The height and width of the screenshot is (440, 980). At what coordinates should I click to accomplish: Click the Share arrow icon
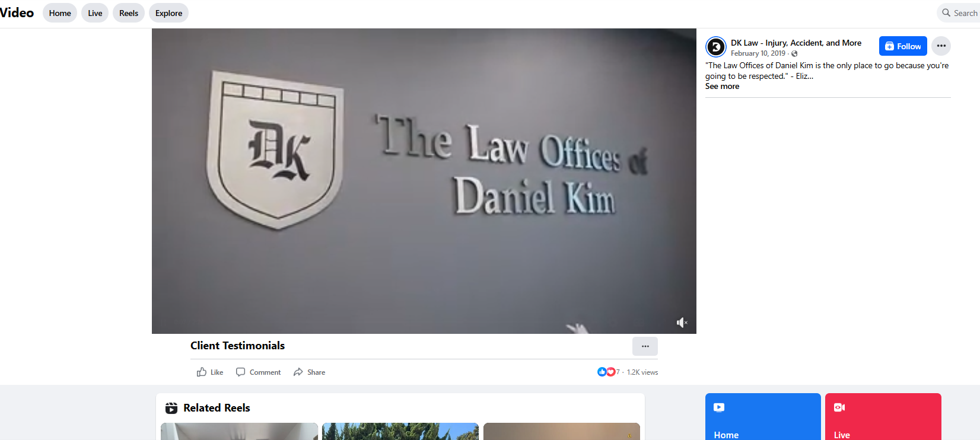[298, 372]
